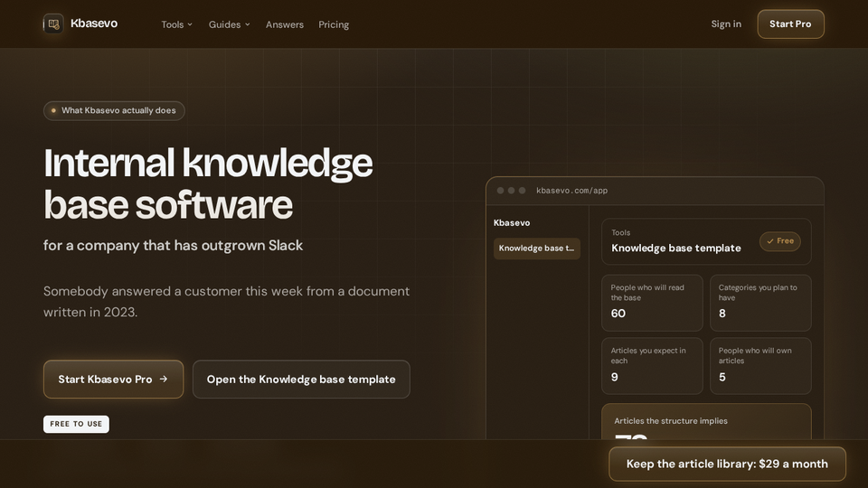Image resolution: width=868 pixels, height=488 pixels.
Task: Click the Free checkmark badge
Action: coord(780,241)
